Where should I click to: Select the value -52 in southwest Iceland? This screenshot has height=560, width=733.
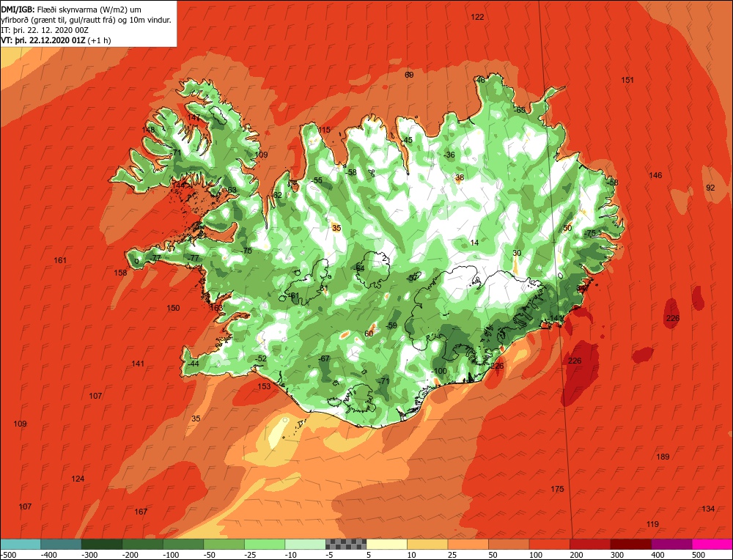click(260, 358)
